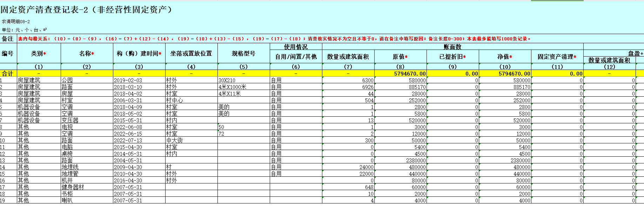Select the 变压器 name cell
This screenshot has height=214, width=644.
87,120
